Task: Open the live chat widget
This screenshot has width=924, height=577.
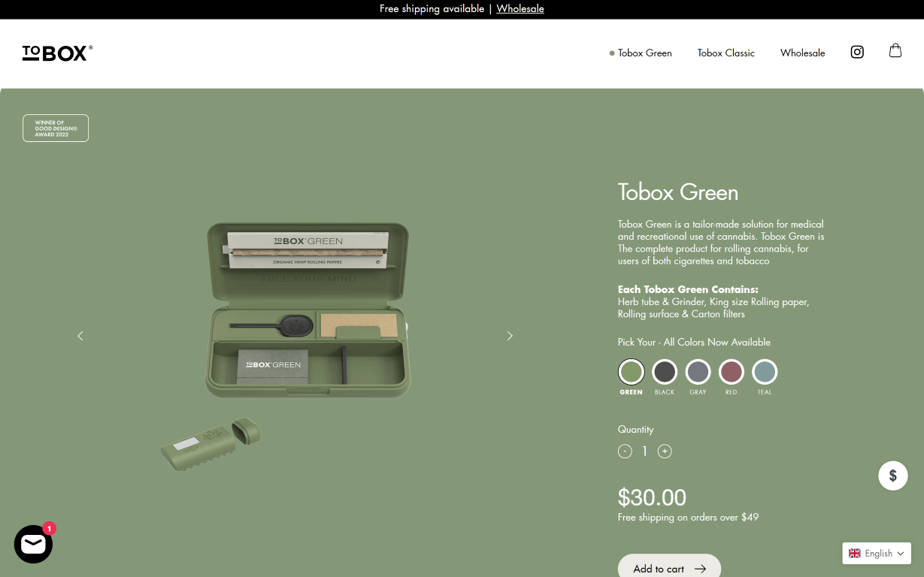Action: (33, 543)
